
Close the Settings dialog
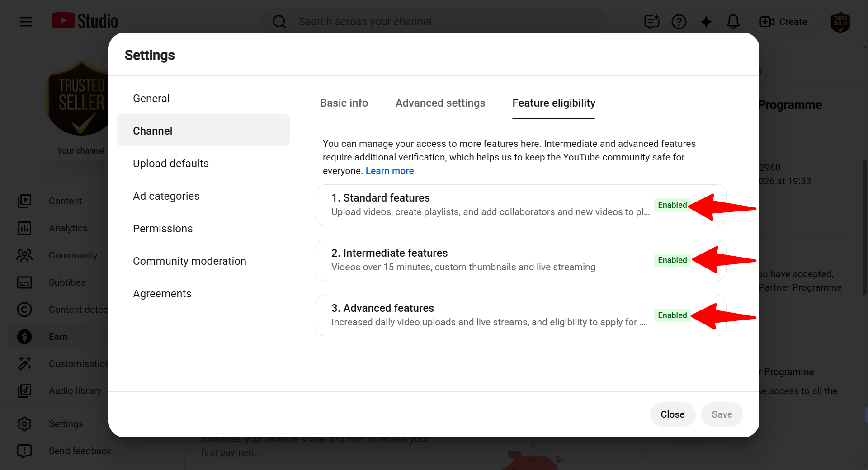pyautogui.click(x=673, y=414)
